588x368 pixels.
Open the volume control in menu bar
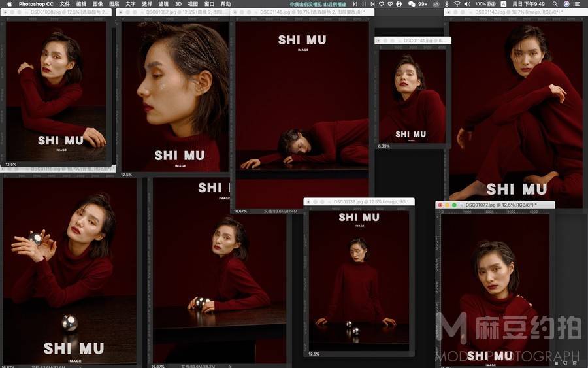pos(467,4)
